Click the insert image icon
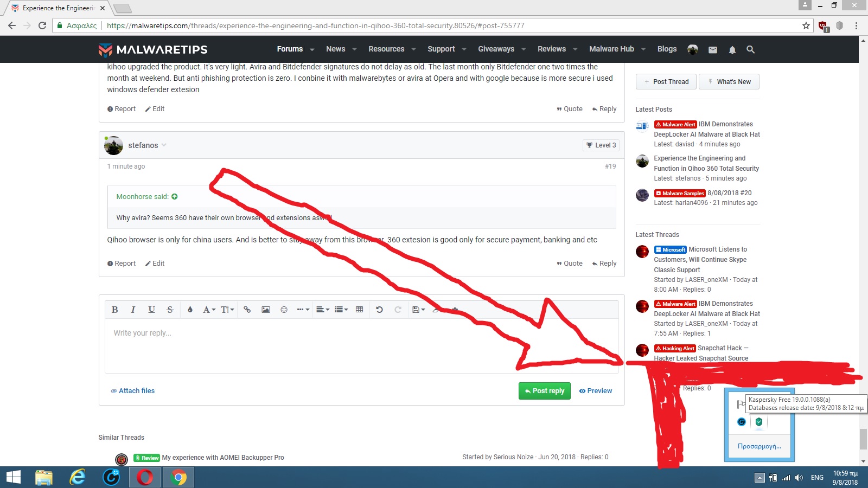868x488 pixels. 266,310
